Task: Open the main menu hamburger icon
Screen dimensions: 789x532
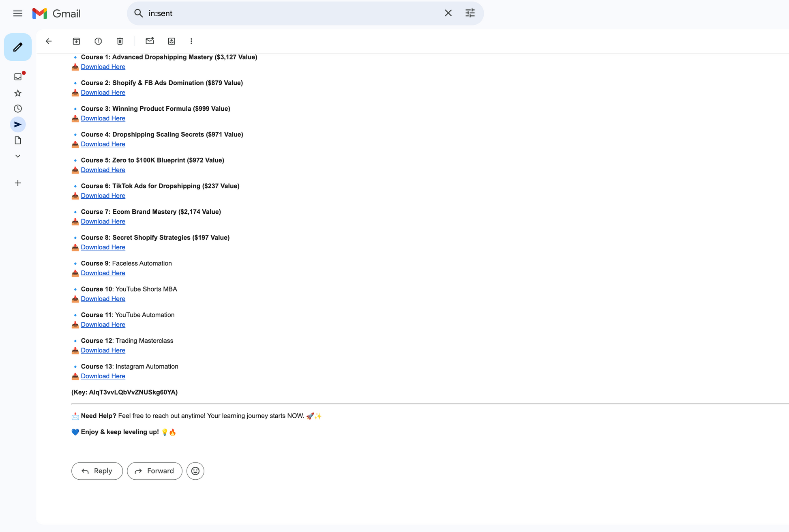Action: (18, 13)
